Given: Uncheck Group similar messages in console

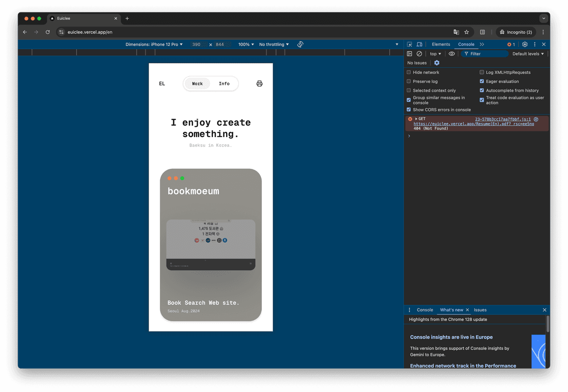Looking at the screenshot, I should coord(408,100).
